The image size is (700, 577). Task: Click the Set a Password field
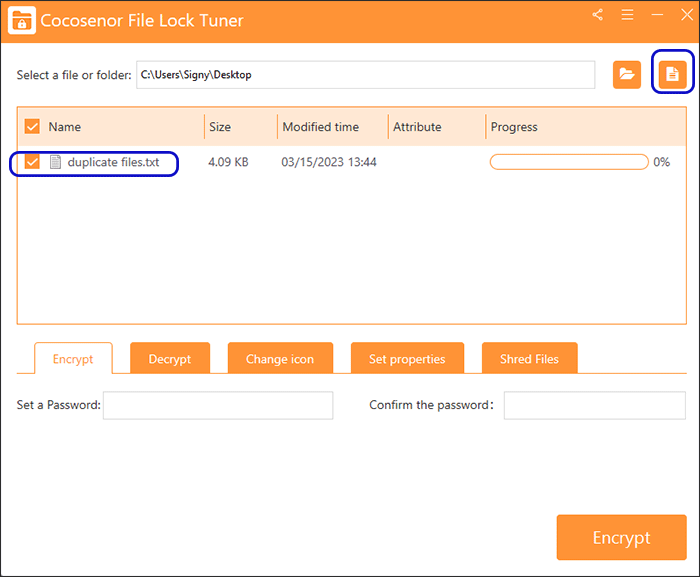pos(218,405)
